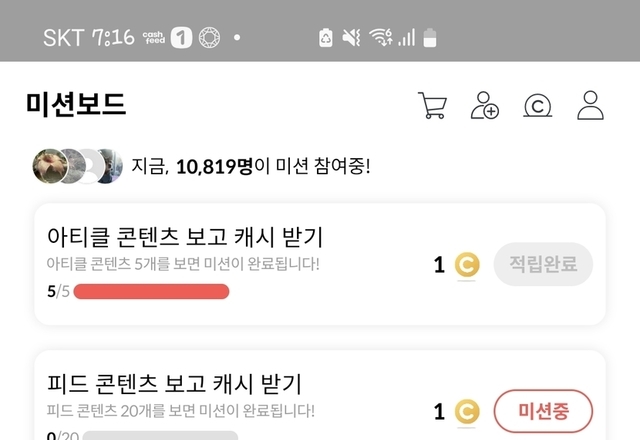
Task: Tap the battery status icon
Action: point(431,38)
